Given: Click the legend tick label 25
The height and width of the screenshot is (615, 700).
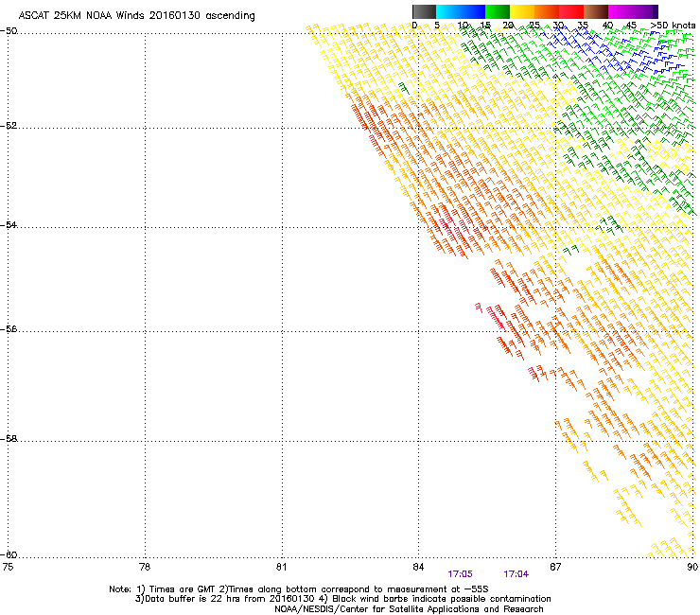Looking at the screenshot, I should tap(534, 26).
